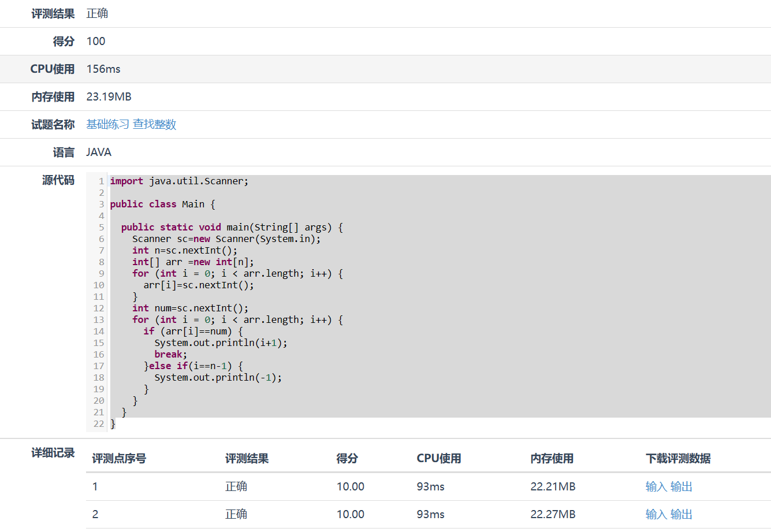771x532 pixels.
Task: Download 输出 data for test point 1
Action: pos(681,486)
